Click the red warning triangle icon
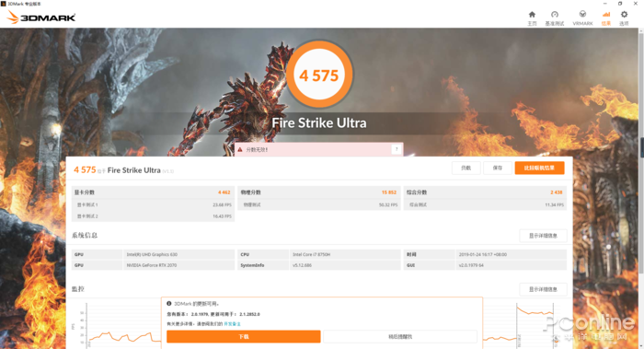Image resolution: width=644 pixels, height=349 pixels. (240, 149)
